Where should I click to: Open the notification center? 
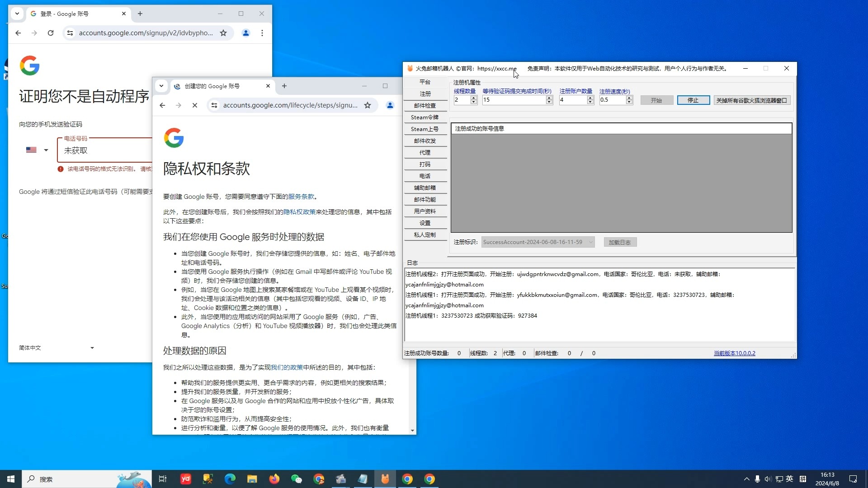(853, 479)
